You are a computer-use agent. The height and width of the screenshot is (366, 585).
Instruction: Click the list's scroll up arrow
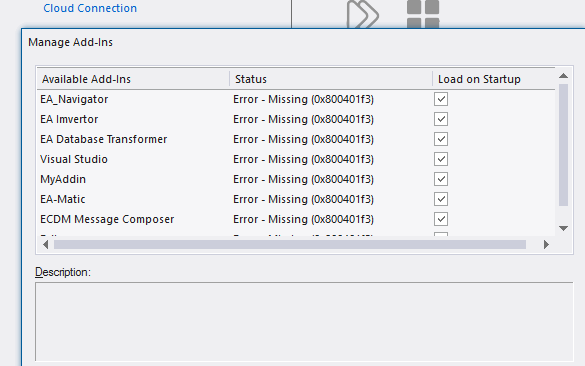[x=563, y=76]
